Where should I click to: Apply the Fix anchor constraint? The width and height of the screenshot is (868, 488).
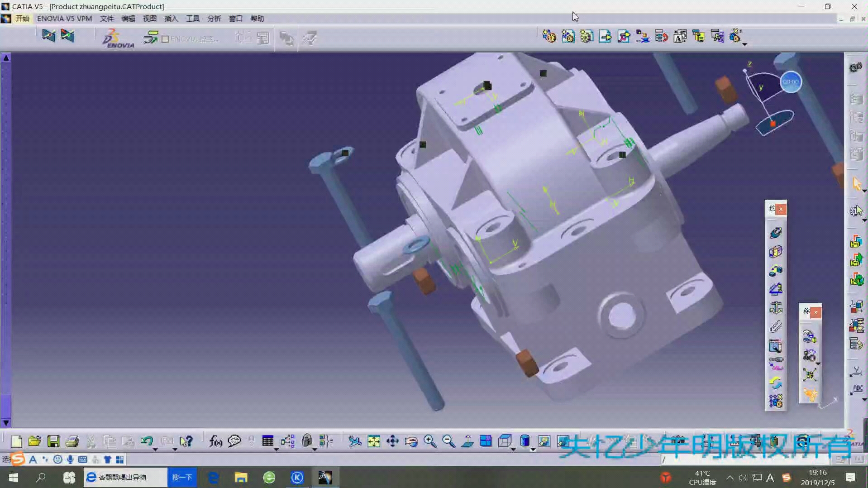coord(775,308)
